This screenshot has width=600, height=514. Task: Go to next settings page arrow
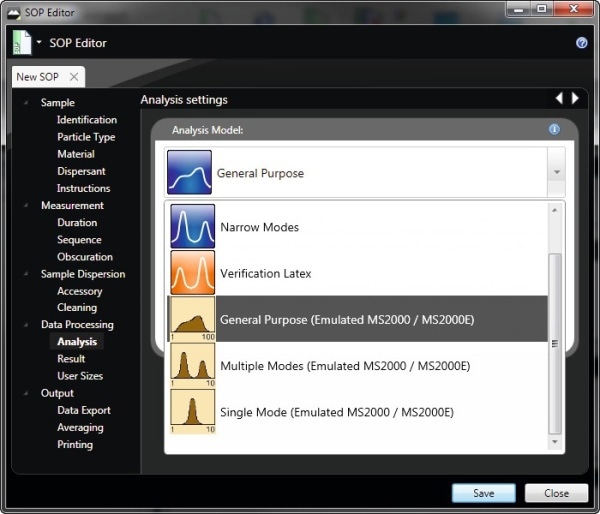575,98
